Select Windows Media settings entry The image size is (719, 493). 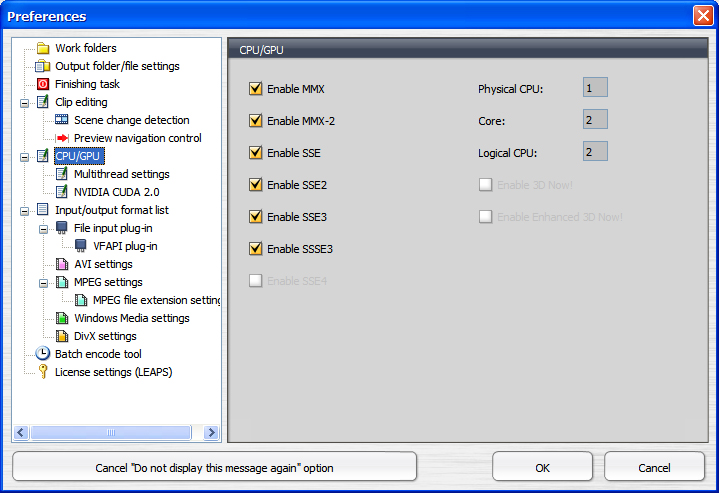coord(132,318)
